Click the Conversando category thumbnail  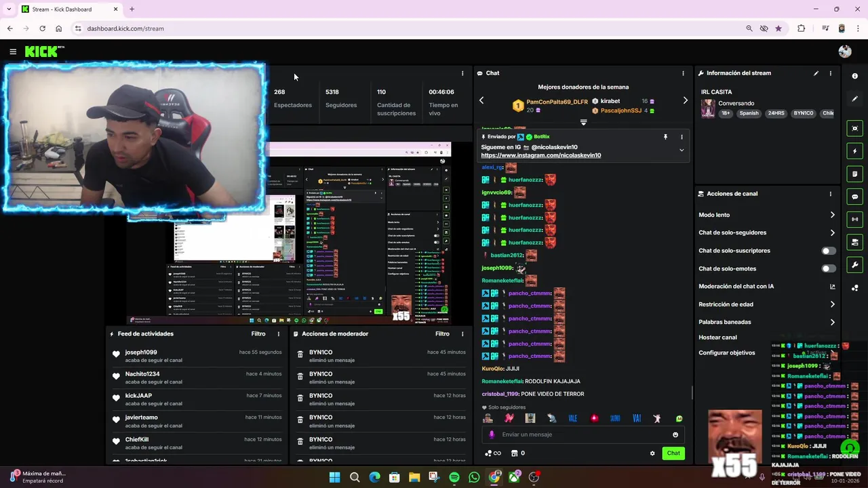coord(708,109)
